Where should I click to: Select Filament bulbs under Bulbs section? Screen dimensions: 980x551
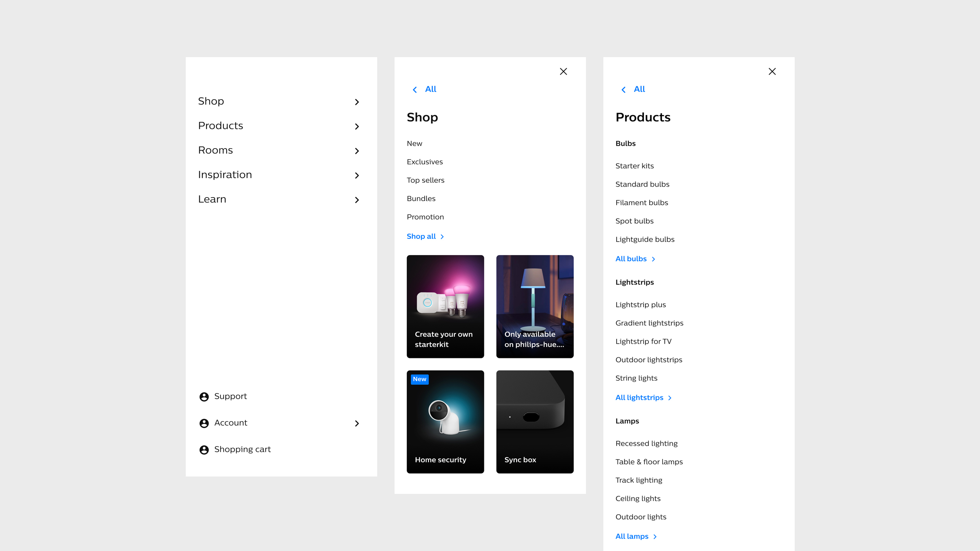pyautogui.click(x=641, y=202)
